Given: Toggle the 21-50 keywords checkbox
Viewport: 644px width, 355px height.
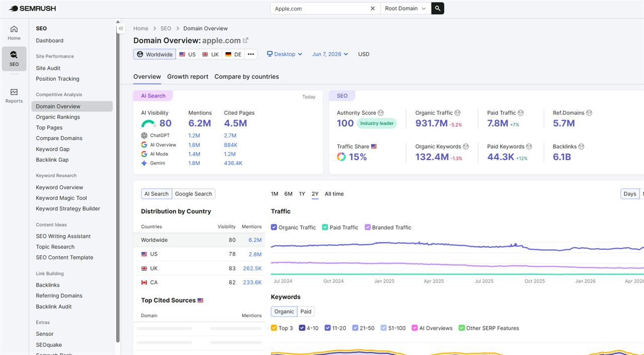Looking at the screenshot, I should (356, 328).
